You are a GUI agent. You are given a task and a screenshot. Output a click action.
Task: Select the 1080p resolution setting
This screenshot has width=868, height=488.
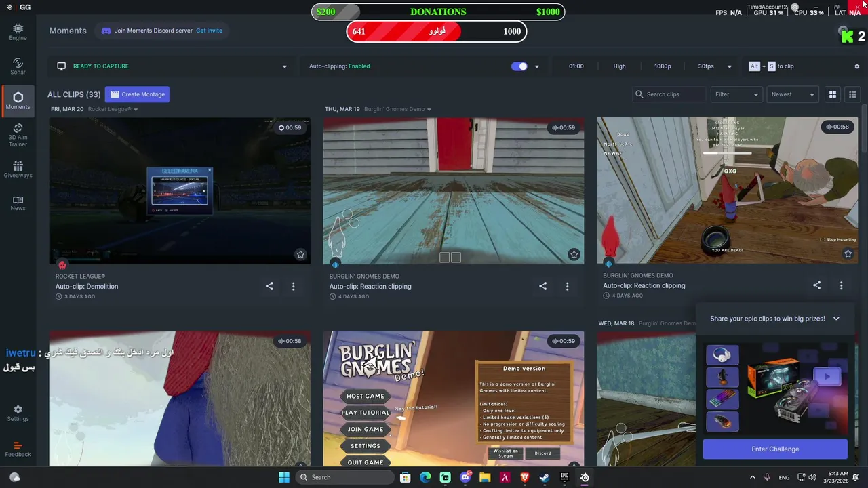(663, 66)
